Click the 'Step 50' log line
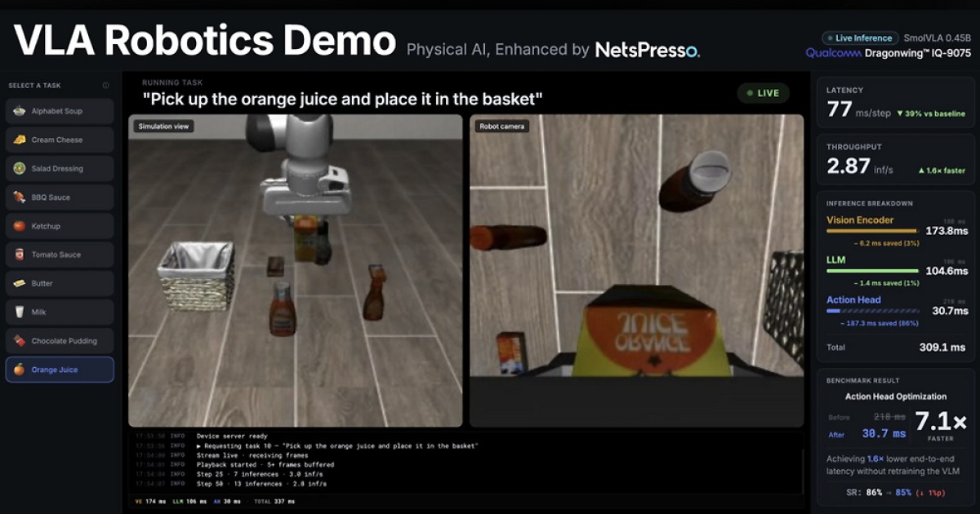Viewport: 980px width, 514px height. pyautogui.click(x=261, y=484)
